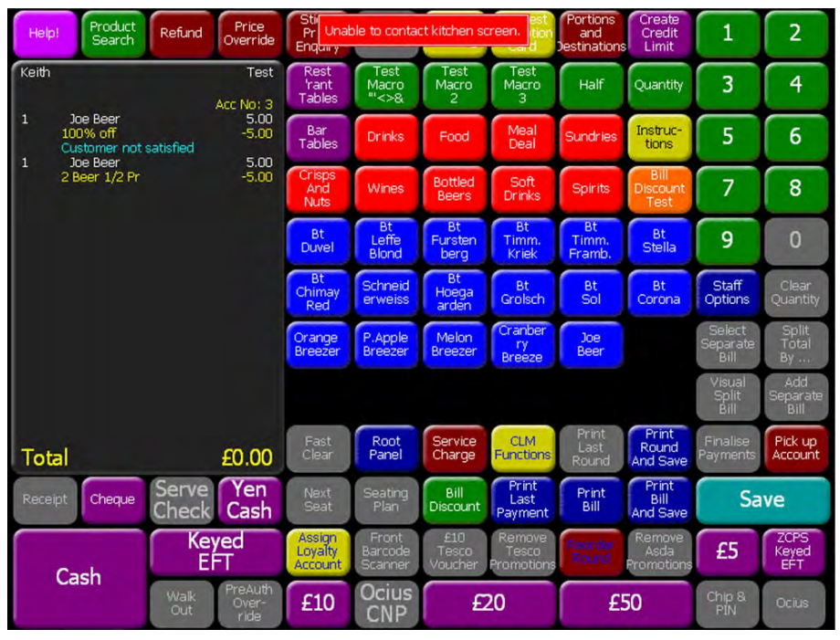
Task: Pay with the large Cash button
Action: (79, 577)
